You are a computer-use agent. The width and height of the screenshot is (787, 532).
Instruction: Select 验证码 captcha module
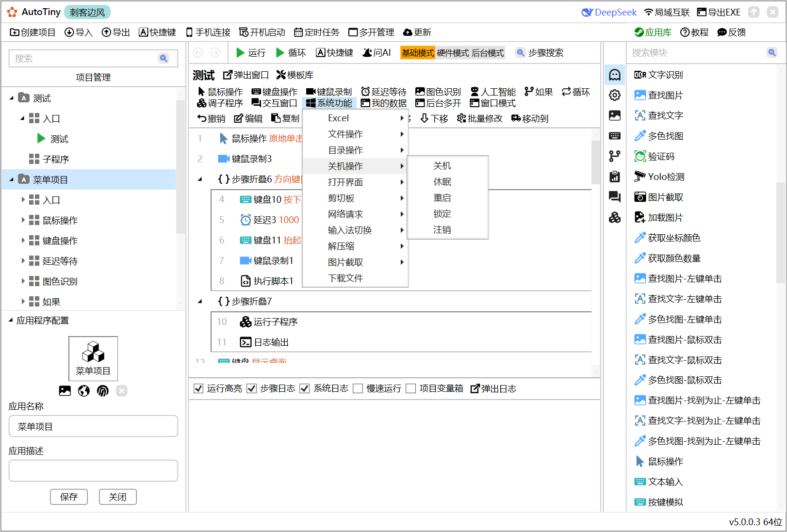point(654,156)
